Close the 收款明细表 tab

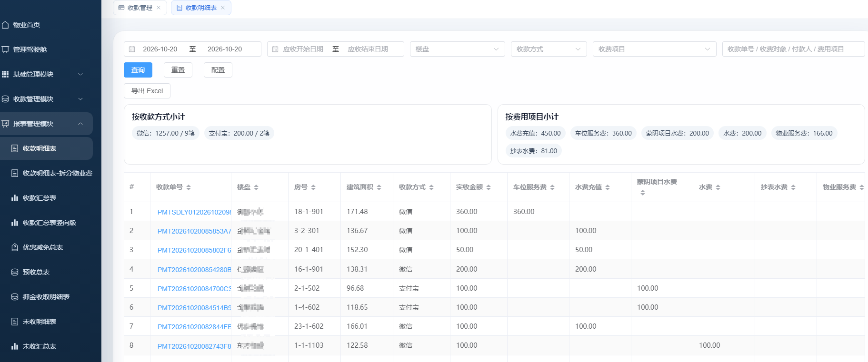coord(223,8)
